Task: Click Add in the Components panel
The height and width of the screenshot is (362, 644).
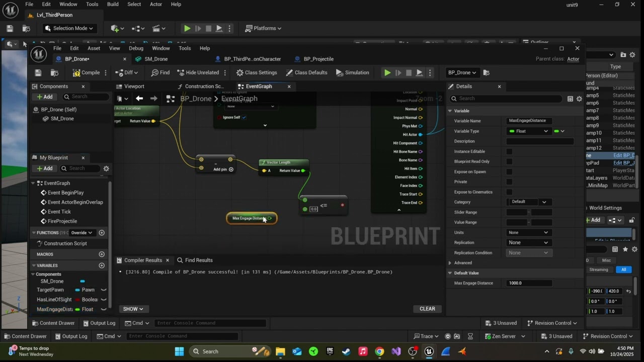Action: [x=44, y=97]
